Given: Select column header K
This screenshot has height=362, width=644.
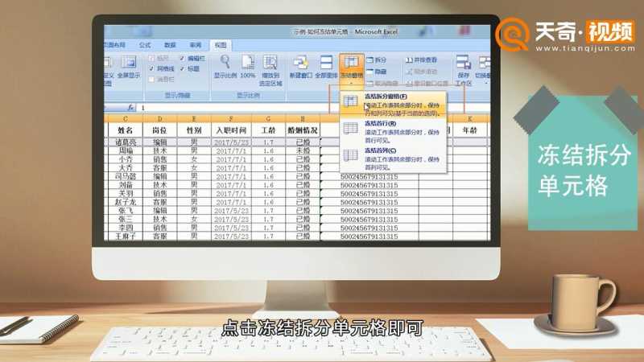Looking at the screenshot, I should [x=470, y=118].
